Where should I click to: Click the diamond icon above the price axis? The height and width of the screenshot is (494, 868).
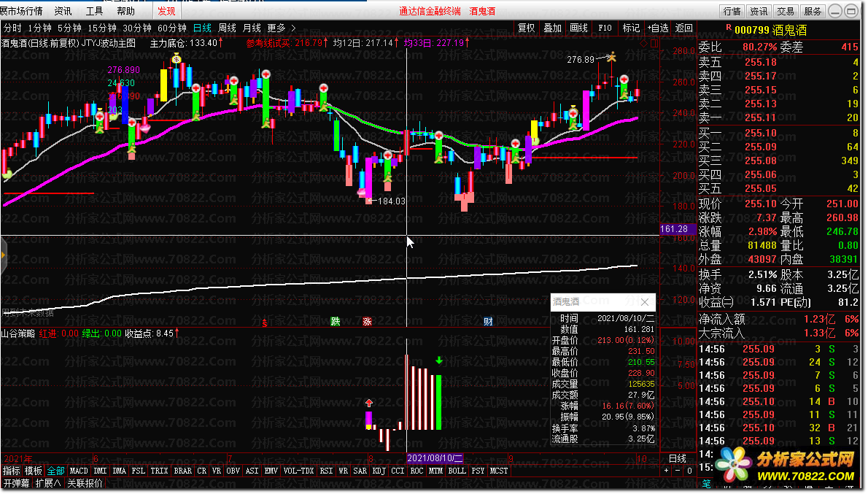tap(643, 42)
